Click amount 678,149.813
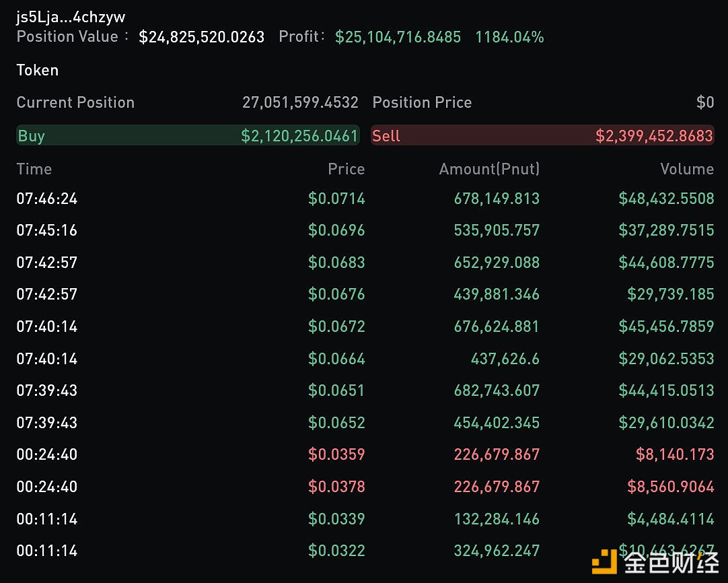728x583 pixels. tap(497, 199)
